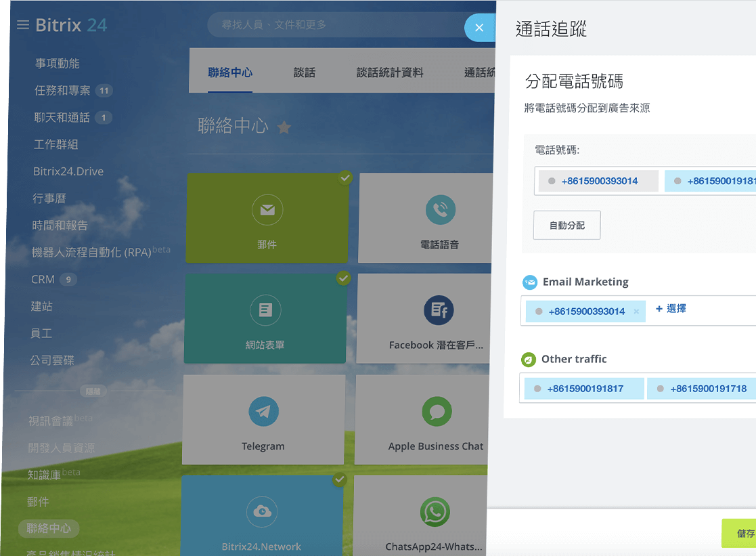Click the Other traffic leaf icon
756x556 pixels.
(x=529, y=360)
